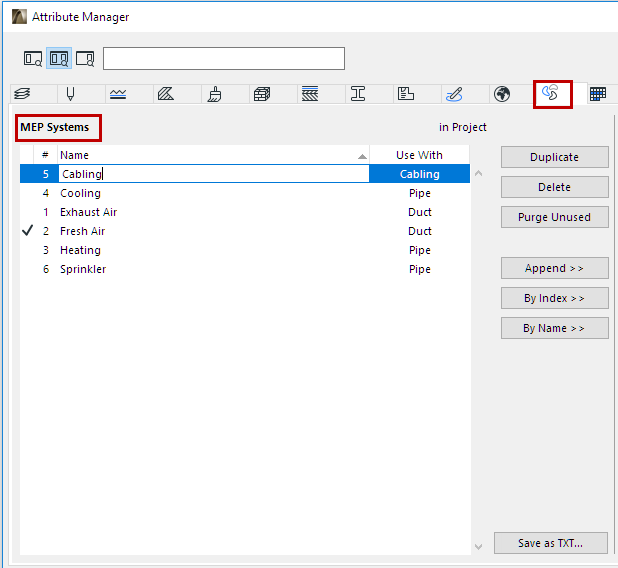Focus the attribute search field
618x568 pixels.
[224, 58]
